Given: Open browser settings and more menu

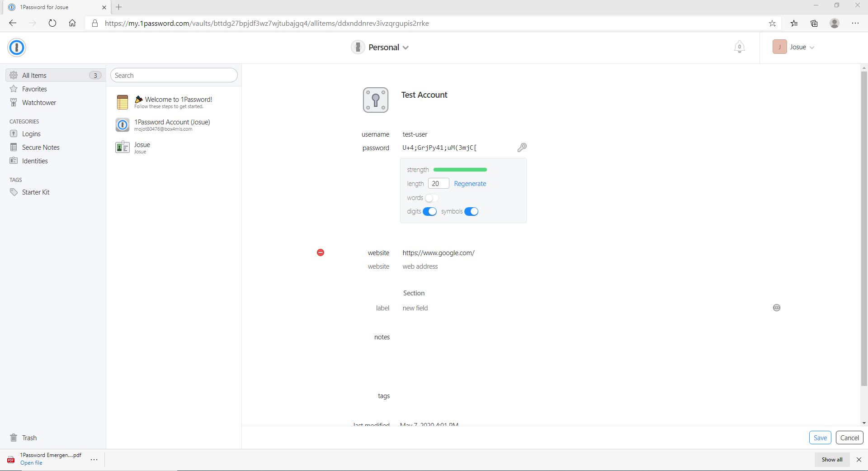Looking at the screenshot, I should click(855, 23).
